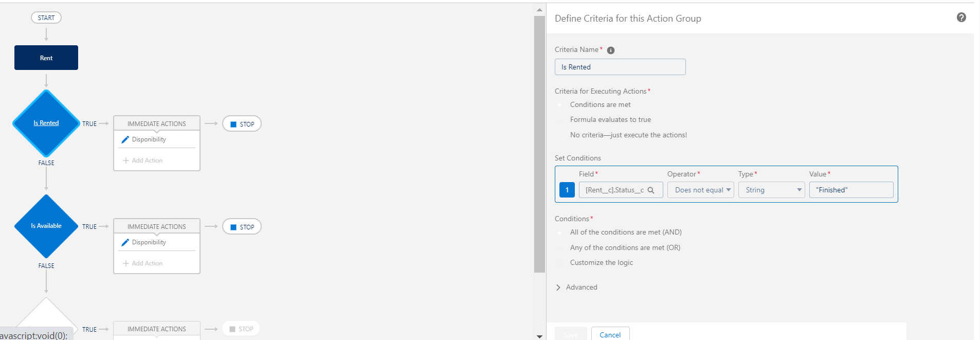Click pencil icon of Is Rented Disponibility action

click(125, 140)
